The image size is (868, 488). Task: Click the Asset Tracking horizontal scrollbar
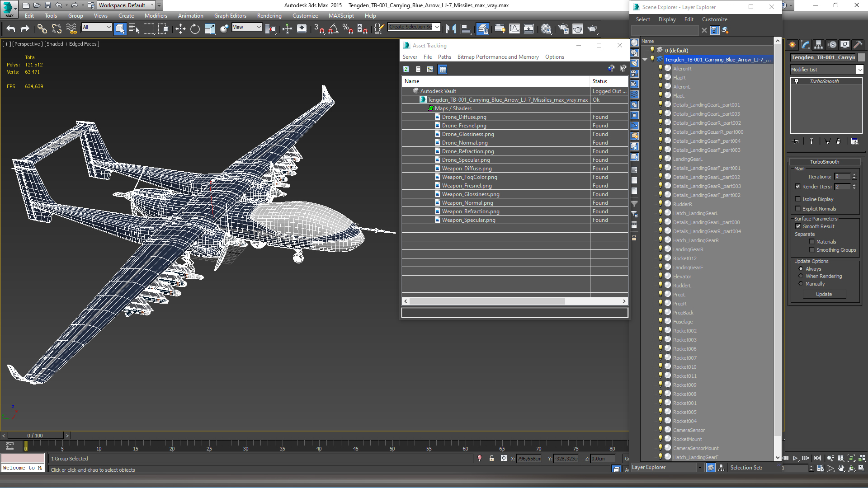coord(486,301)
